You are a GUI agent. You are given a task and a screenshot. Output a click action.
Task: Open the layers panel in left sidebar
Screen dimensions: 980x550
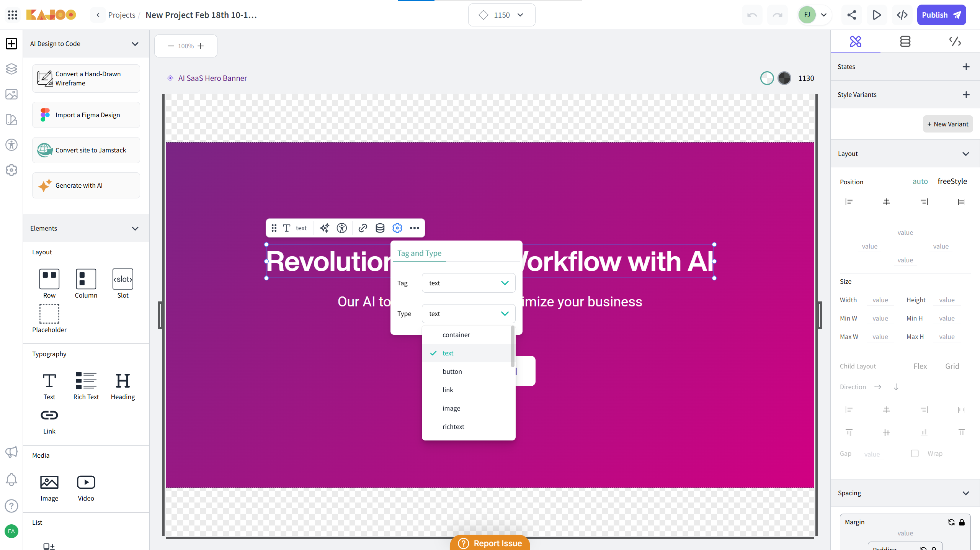pos(11,69)
